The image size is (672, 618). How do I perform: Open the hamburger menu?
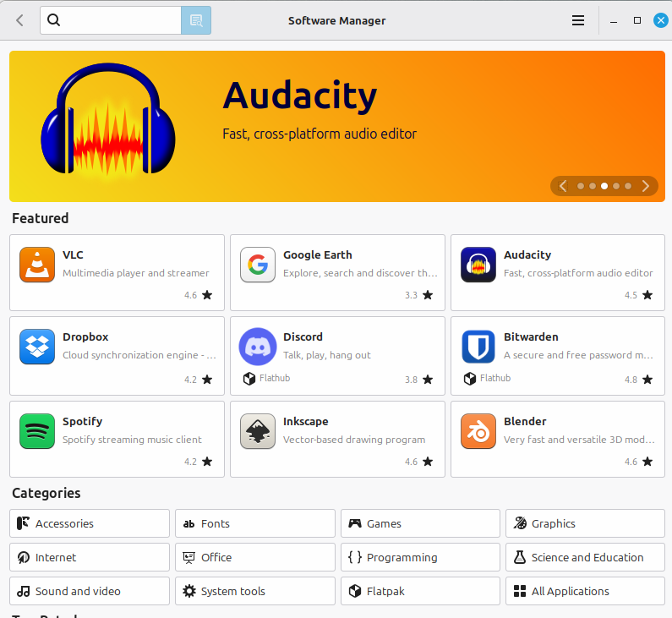[x=577, y=20]
